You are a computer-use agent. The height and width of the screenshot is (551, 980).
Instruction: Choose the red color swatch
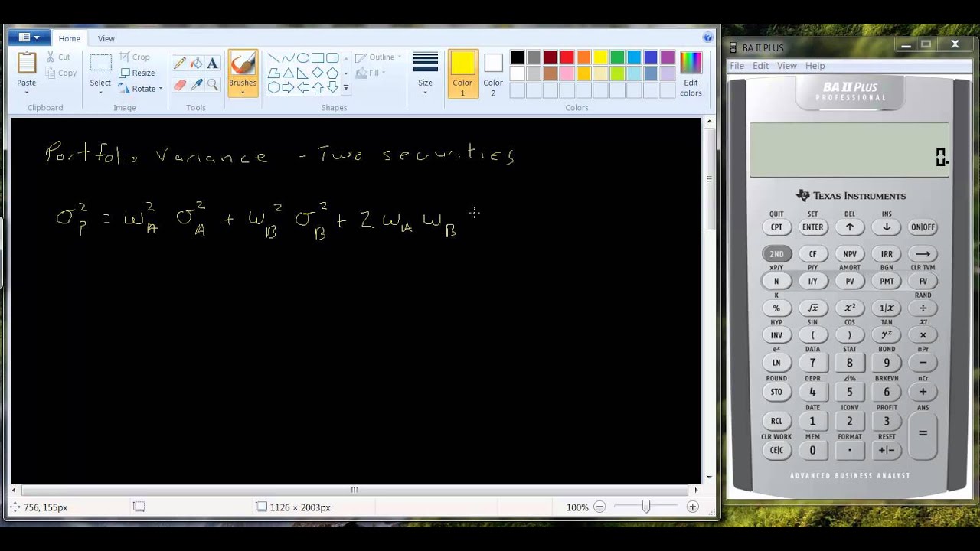pos(567,57)
